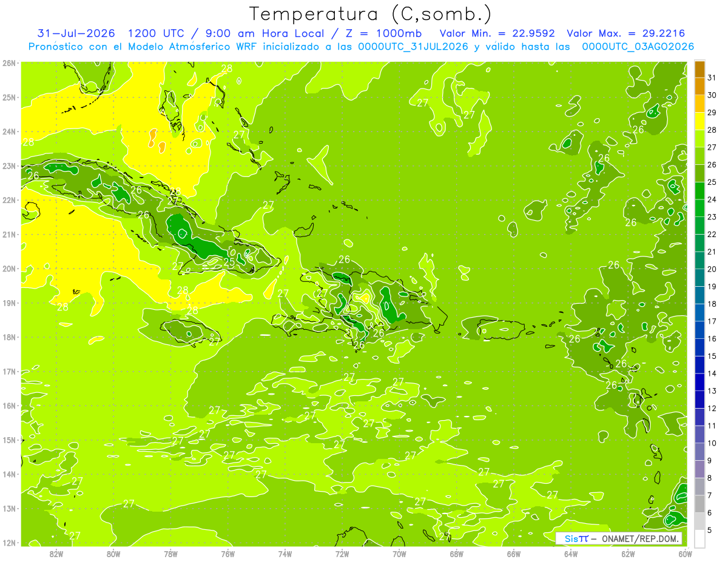Click the "80W" longitude axis label

click(113, 554)
